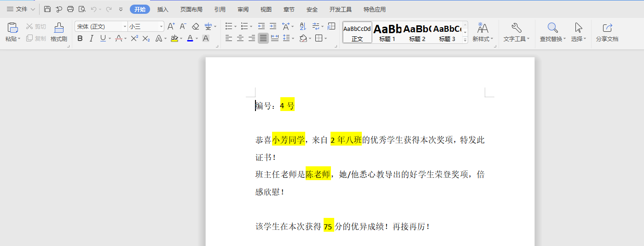The height and width of the screenshot is (246, 644).
Task: Apply blue font color
Action: (190, 39)
